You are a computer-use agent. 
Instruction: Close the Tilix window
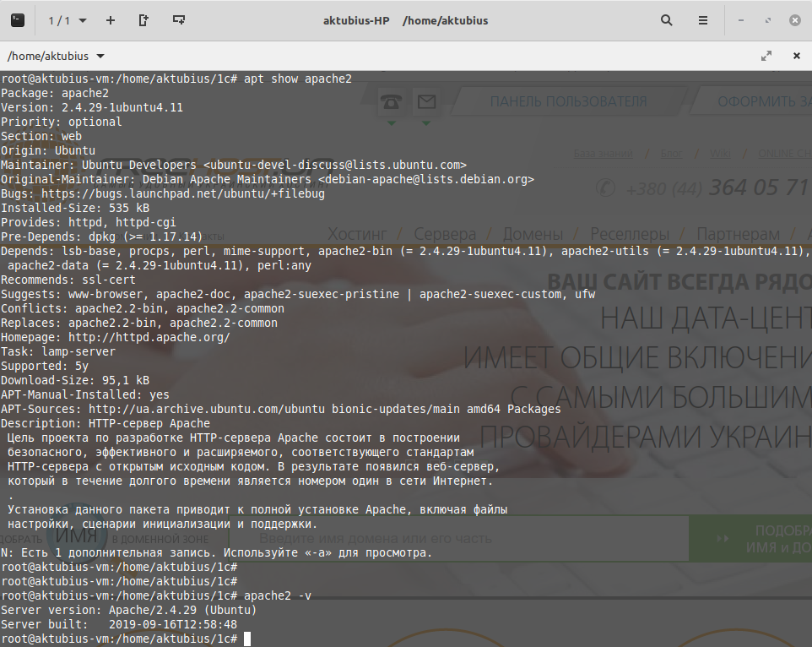794,19
